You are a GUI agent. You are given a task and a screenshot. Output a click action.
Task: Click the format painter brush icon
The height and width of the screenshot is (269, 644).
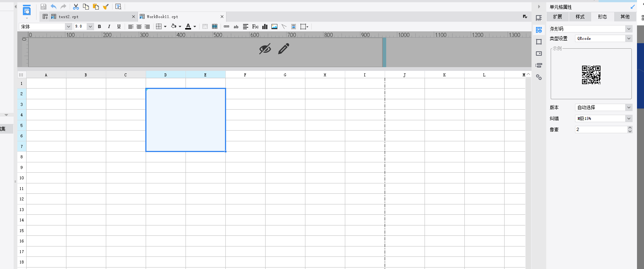tap(106, 7)
